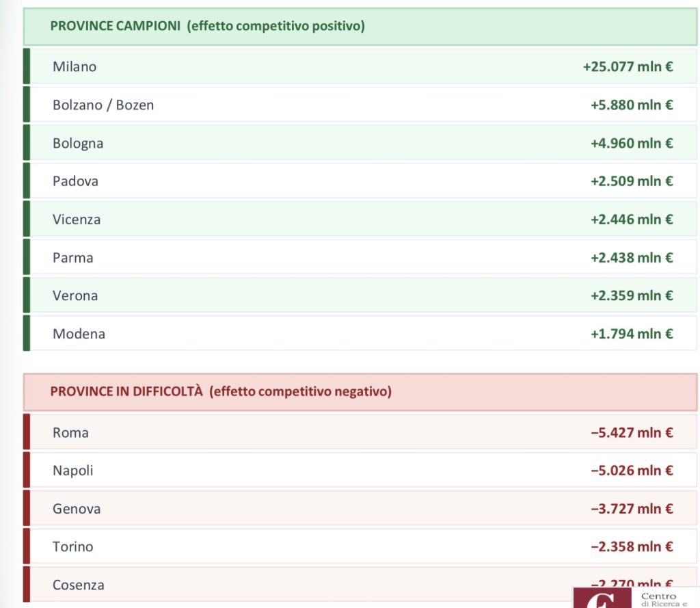700x608 pixels.
Task: Click the −2.358 mln € Torino value
Action: (x=631, y=546)
